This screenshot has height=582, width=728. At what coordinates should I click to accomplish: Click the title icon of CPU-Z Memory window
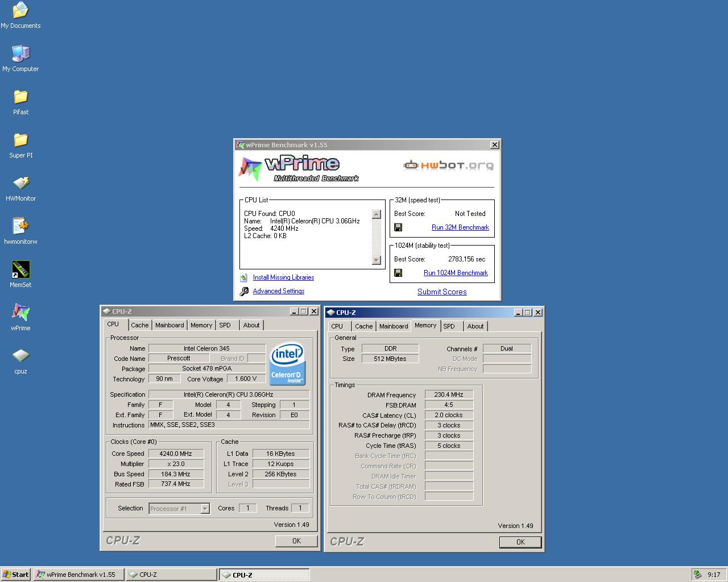click(330, 313)
